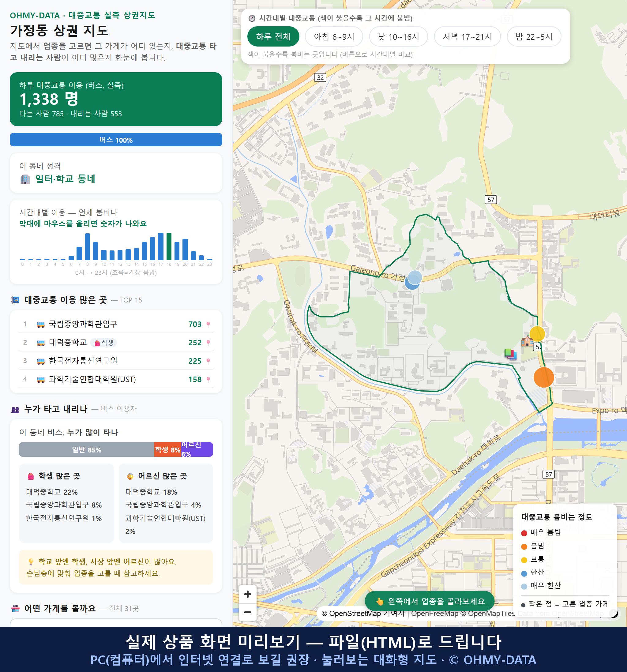Open the 과학기술연합대학원(UST) stop row
The height and width of the screenshot is (672, 627).
click(x=116, y=379)
